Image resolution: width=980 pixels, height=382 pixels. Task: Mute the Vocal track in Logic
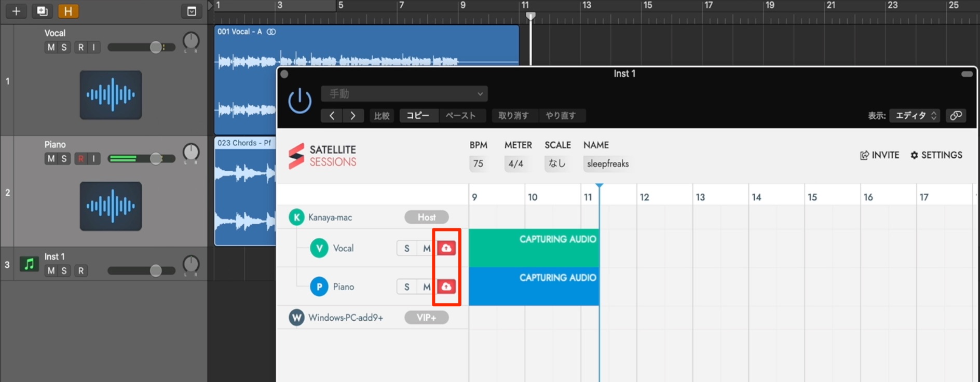point(51,47)
